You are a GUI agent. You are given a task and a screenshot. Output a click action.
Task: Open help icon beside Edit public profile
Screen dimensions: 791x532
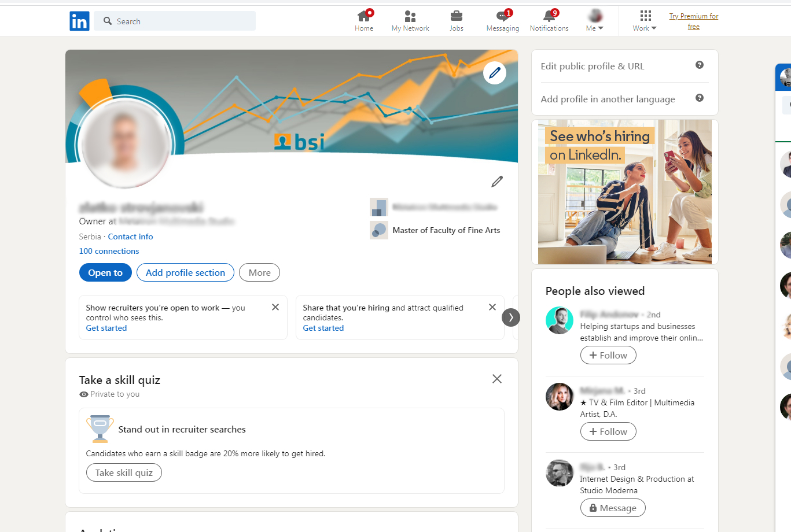pos(700,65)
